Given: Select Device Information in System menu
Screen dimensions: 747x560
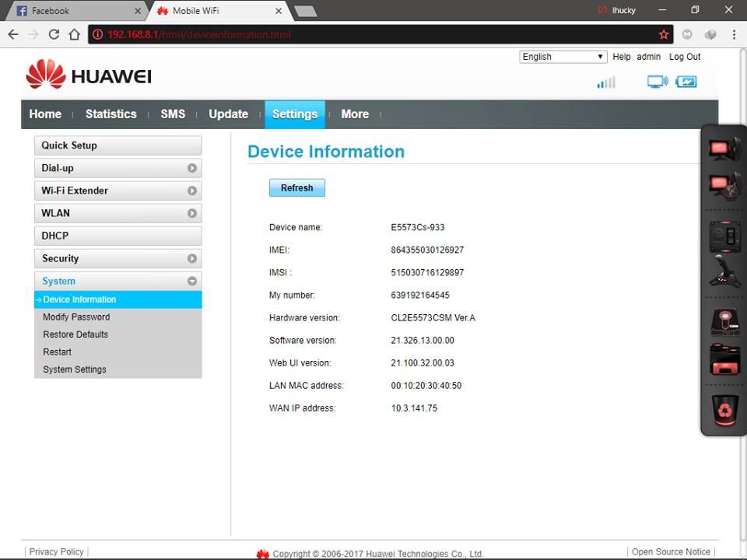Looking at the screenshot, I should [x=117, y=299].
